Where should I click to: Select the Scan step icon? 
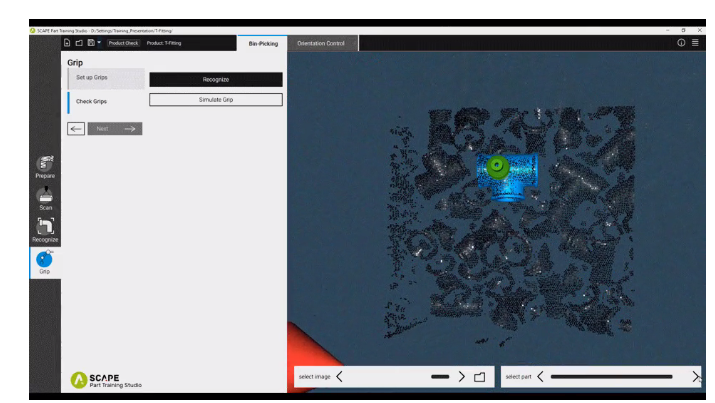point(45,195)
